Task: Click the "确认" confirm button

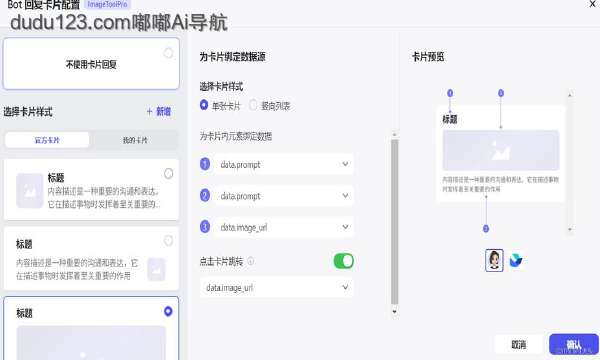Action: coord(574,344)
